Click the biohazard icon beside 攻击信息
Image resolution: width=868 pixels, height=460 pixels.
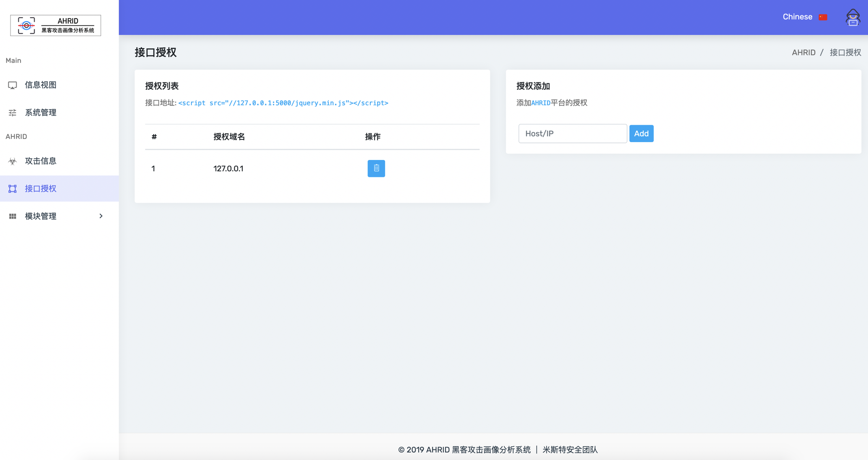point(13,161)
